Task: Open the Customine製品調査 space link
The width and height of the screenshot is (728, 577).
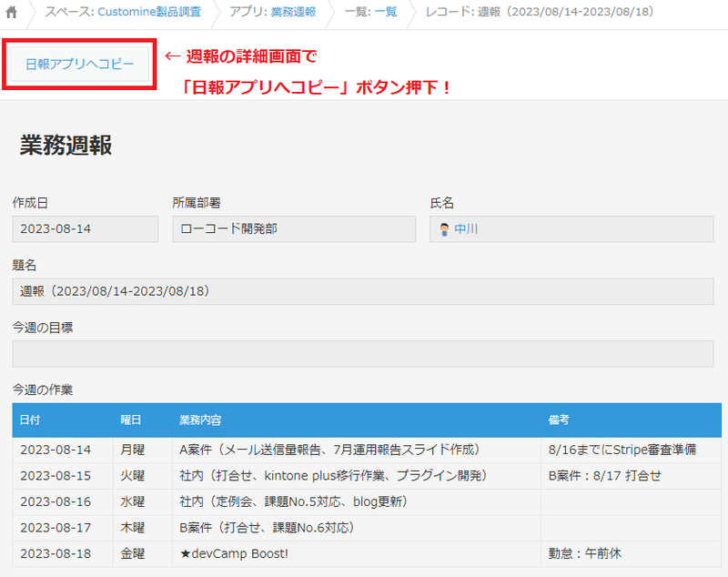Action: click(149, 12)
